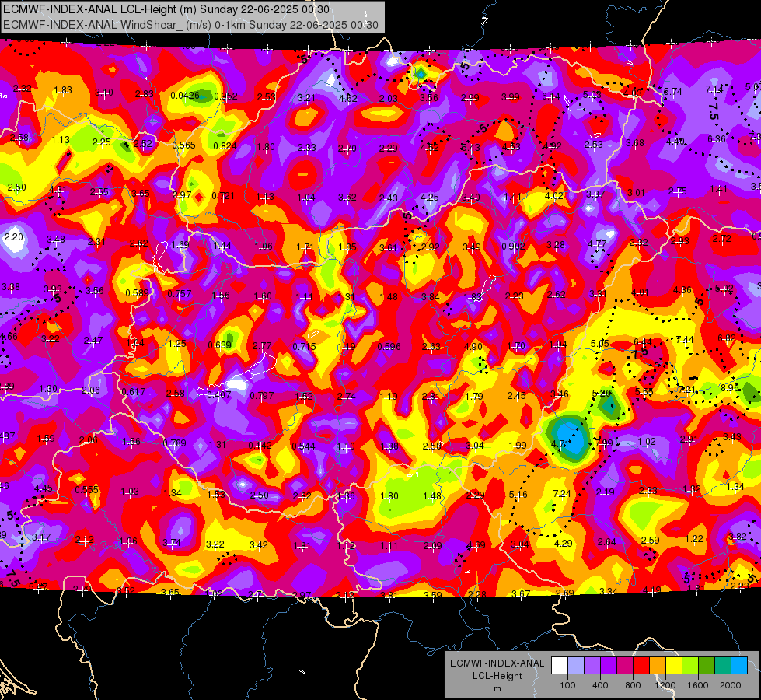This screenshot has height=700, width=761.
Task: Click the wind shear value 0.0426
Action: [185, 95]
